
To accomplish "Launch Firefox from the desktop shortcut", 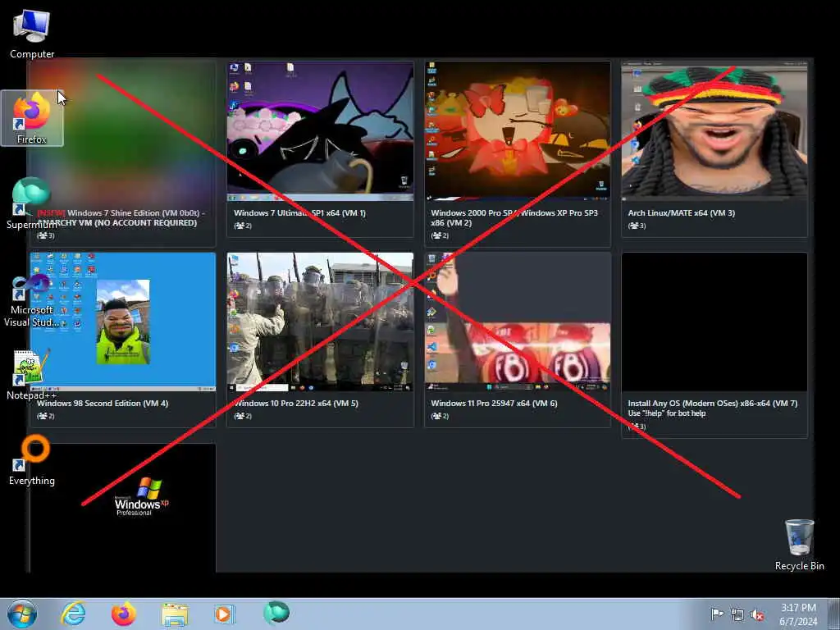I will (x=32, y=118).
